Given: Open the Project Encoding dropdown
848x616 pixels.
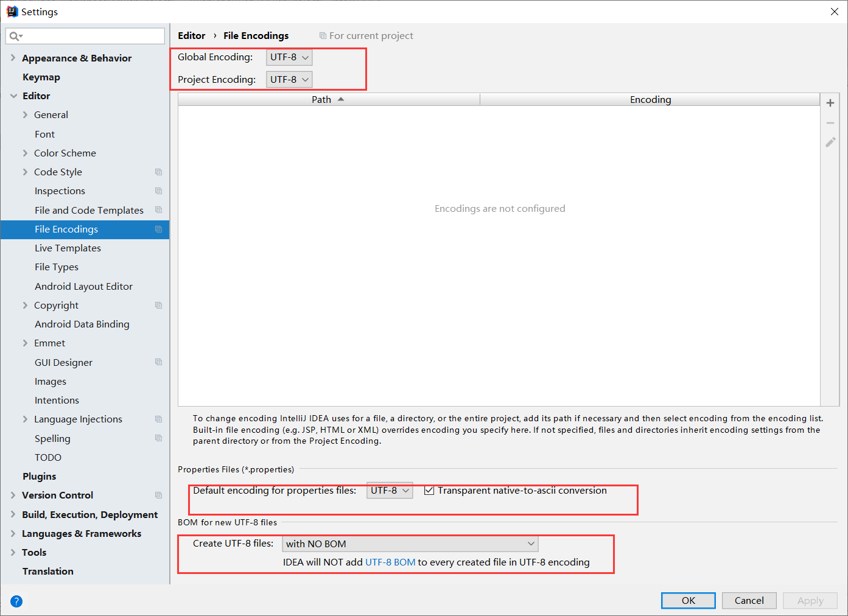Looking at the screenshot, I should [x=289, y=80].
